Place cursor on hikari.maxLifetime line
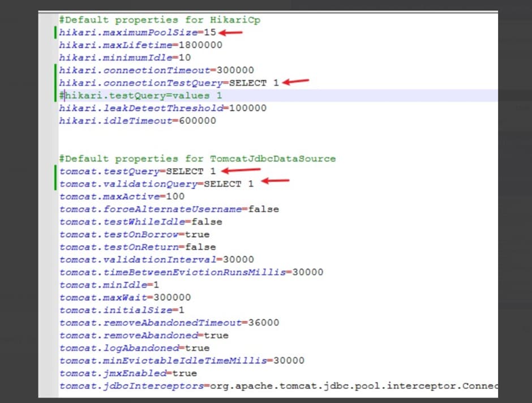The image size is (532, 403). [x=140, y=45]
